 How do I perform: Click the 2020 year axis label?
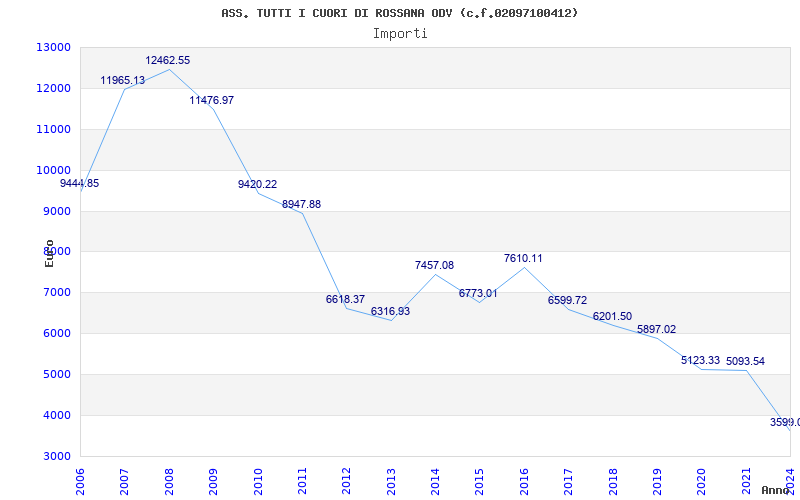point(702,481)
